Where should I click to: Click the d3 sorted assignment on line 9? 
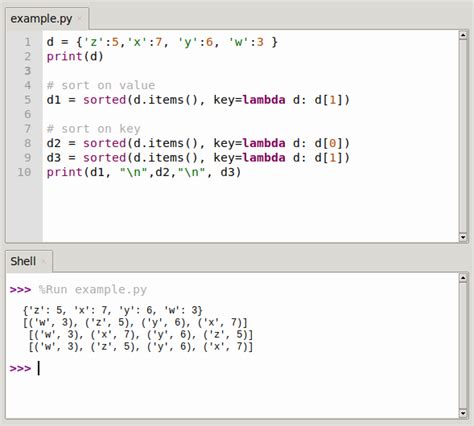(198, 158)
